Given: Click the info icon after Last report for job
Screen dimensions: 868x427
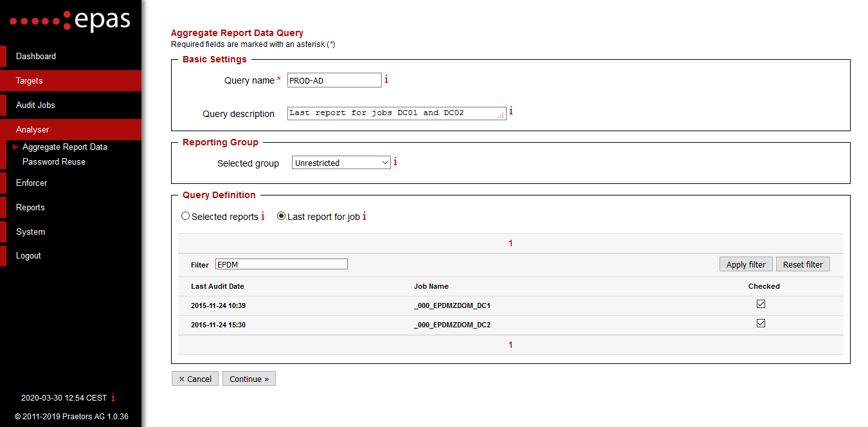Looking at the screenshot, I should click(x=365, y=216).
